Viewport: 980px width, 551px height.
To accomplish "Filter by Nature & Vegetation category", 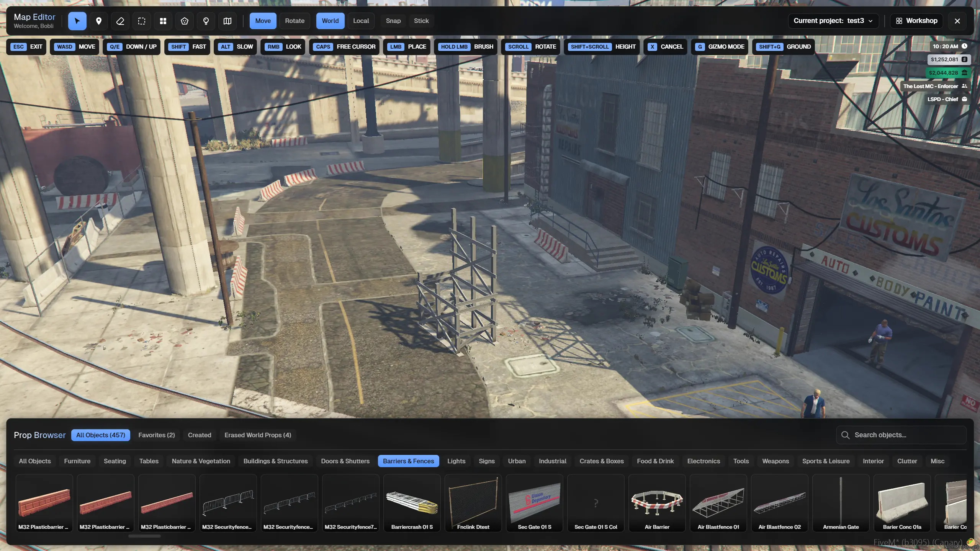I will coord(201,461).
